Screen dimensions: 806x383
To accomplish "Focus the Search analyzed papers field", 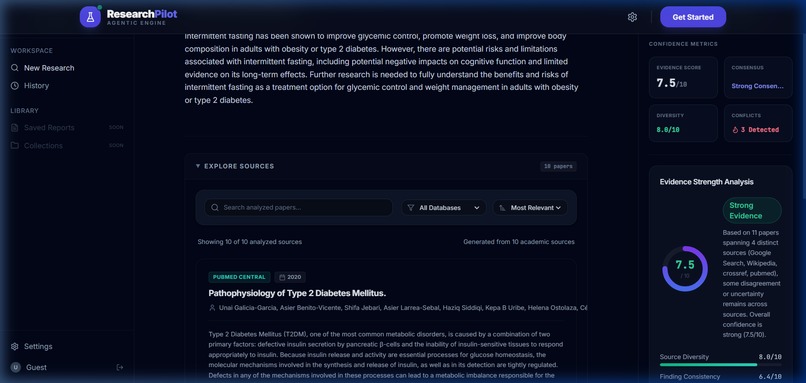I will [x=299, y=208].
